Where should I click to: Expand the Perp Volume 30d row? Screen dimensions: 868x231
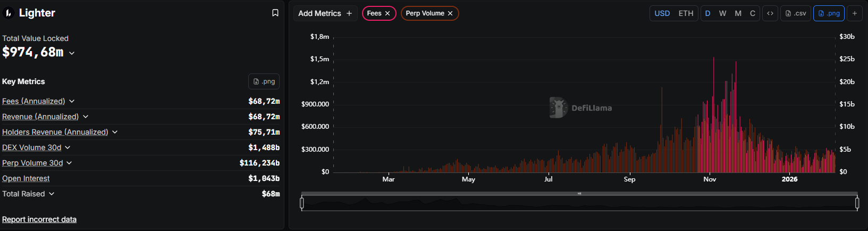[x=69, y=163]
